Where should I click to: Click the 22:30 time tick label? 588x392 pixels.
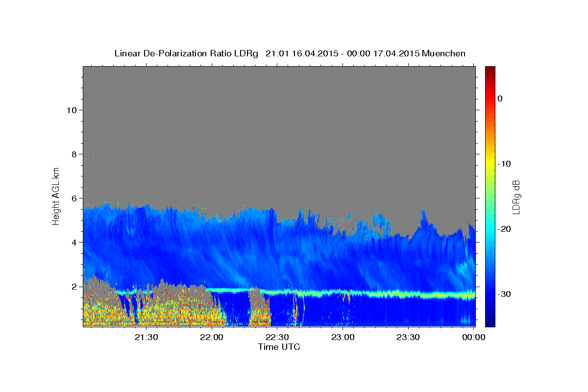(277, 337)
